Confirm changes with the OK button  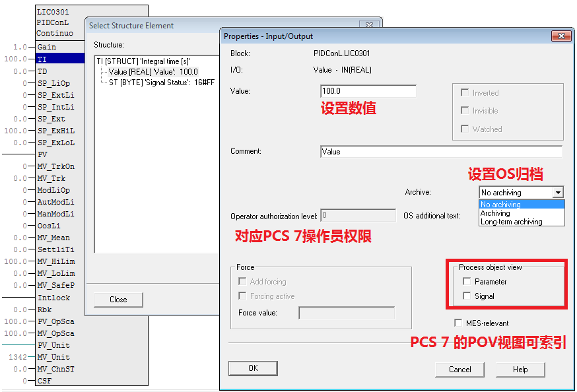pos(253,369)
